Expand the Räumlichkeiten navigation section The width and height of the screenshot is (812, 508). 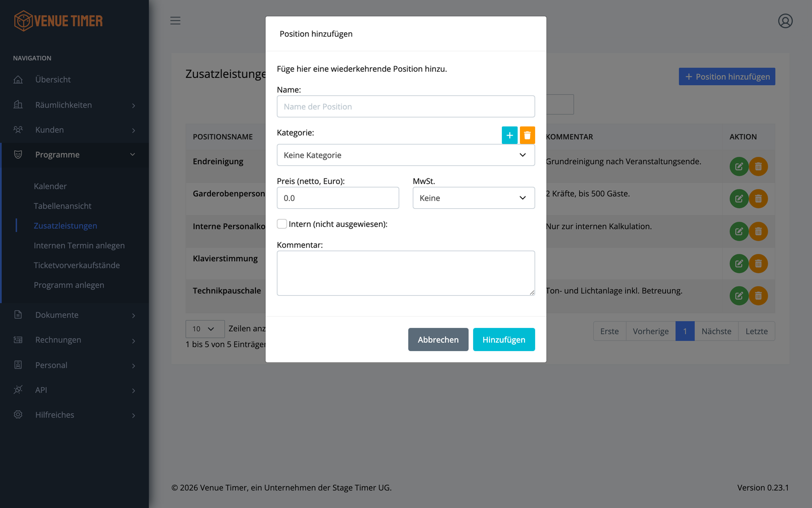(x=74, y=105)
